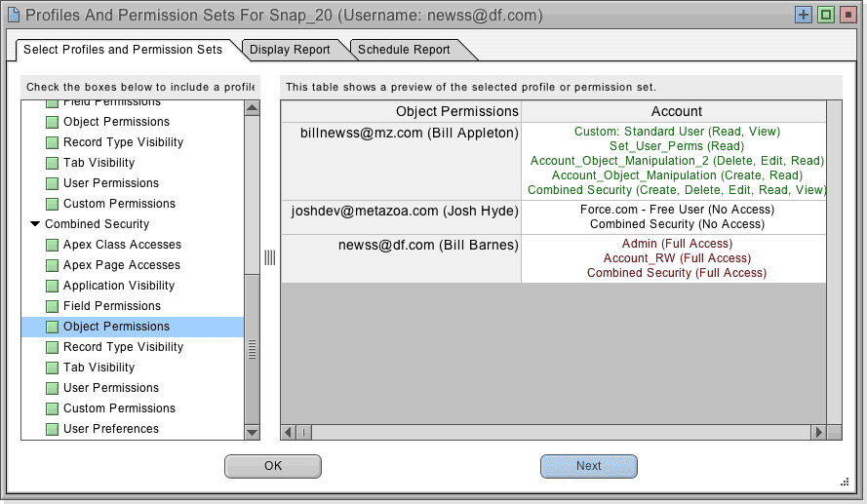Click "Set_User_Perms (Read)" entry
The image size is (867, 504).
click(x=677, y=146)
